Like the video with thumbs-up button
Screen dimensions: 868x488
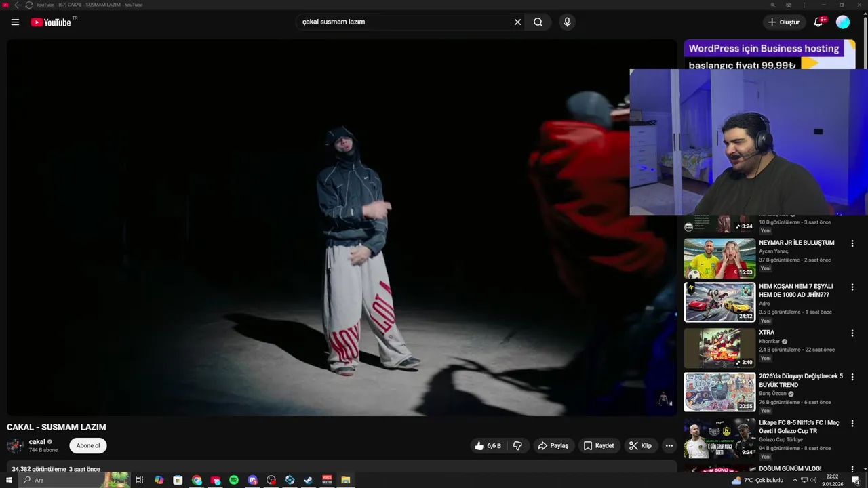click(x=488, y=446)
